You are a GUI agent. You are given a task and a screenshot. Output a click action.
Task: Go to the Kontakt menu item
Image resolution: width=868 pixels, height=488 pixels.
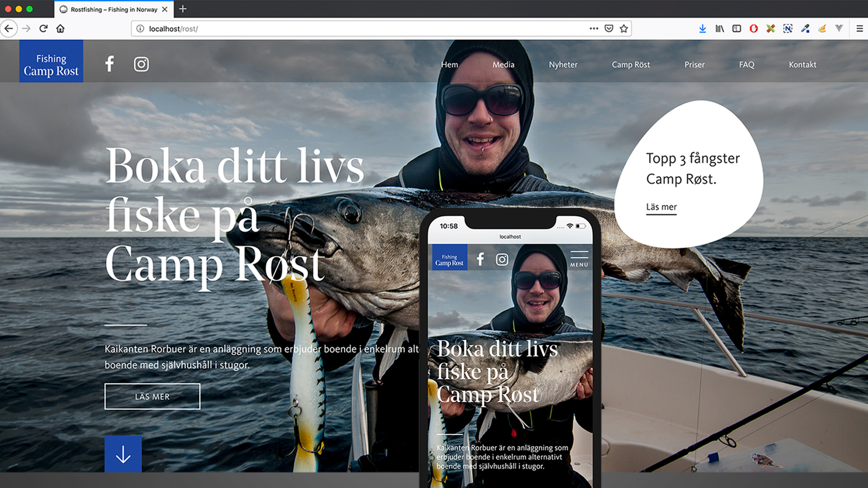point(802,65)
